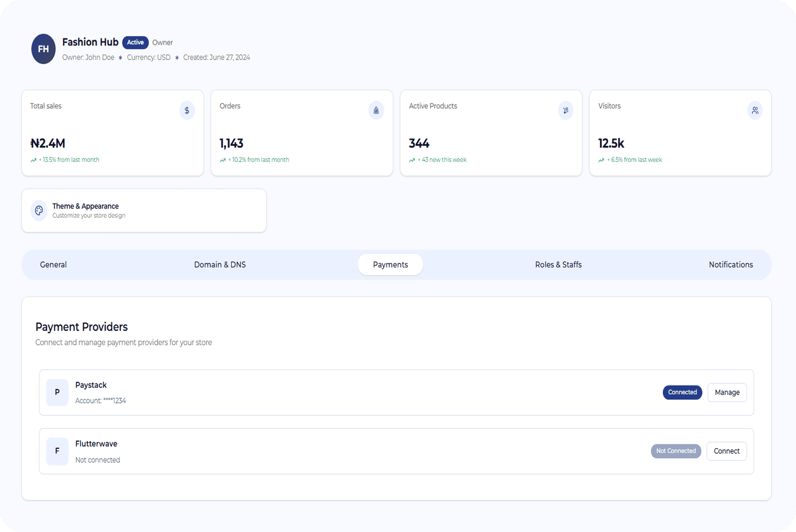Screen dimensions: 796x532
Task: Click 'Customize your store design' text
Action: click(x=89, y=216)
